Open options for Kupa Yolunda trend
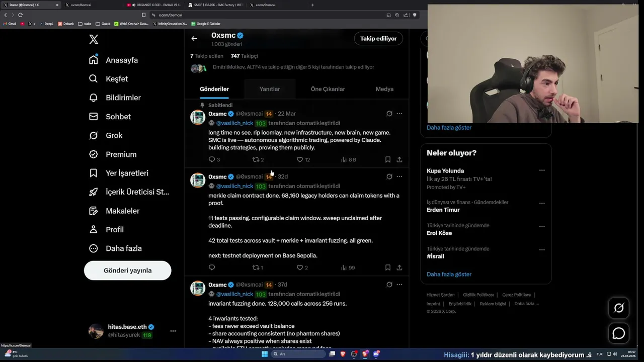The width and height of the screenshot is (644, 362). tap(542, 170)
